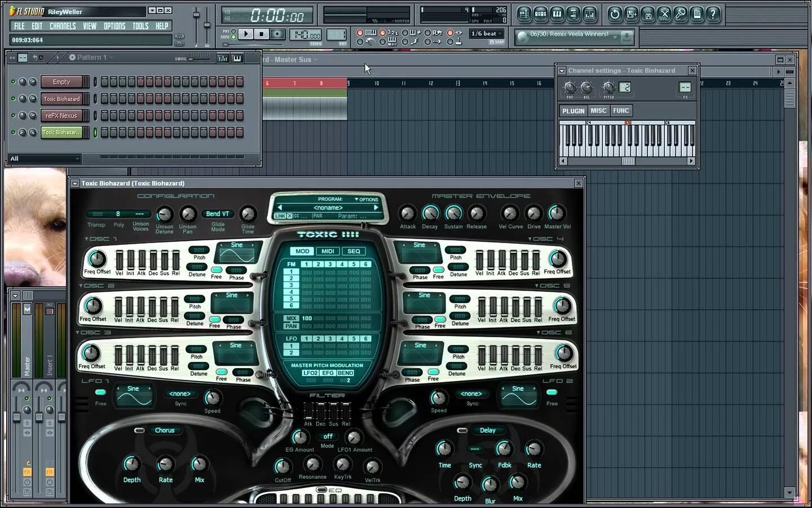Click the Bend VT glide mode button
Image resolution: width=812 pixels, height=508 pixels.
click(218, 214)
